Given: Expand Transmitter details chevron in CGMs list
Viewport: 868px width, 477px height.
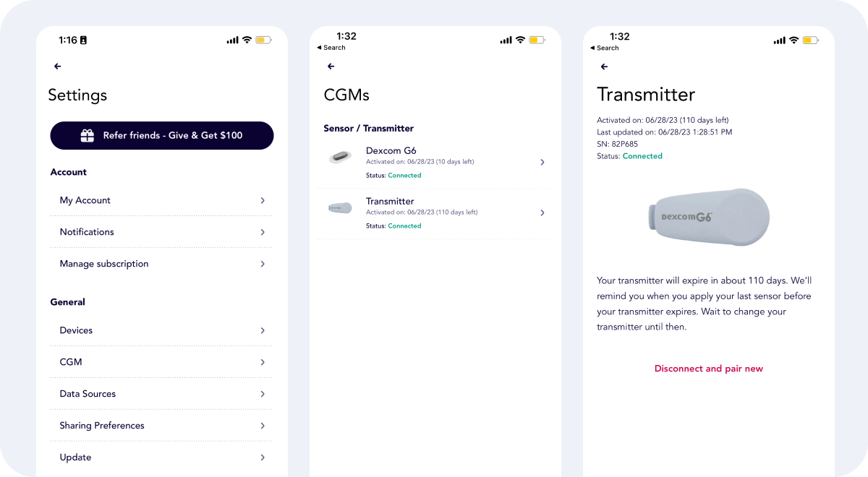Looking at the screenshot, I should tap(542, 213).
